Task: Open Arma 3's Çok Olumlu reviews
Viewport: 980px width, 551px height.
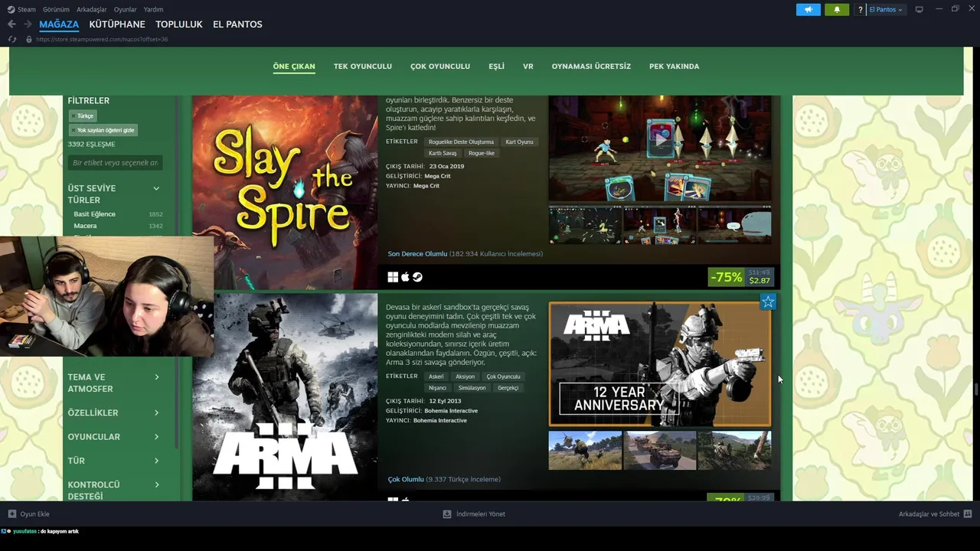Action: (x=406, y=480)
